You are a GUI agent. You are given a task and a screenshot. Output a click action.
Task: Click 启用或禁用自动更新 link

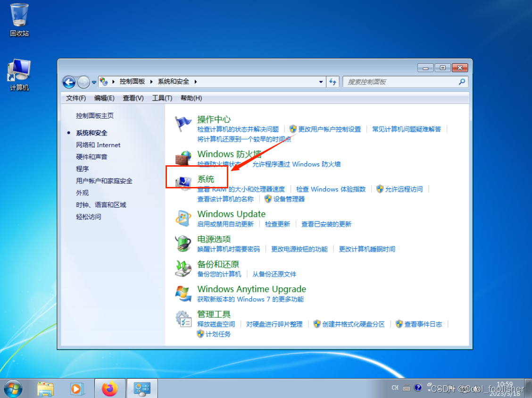pyautogui.click(x=225, y=224)
